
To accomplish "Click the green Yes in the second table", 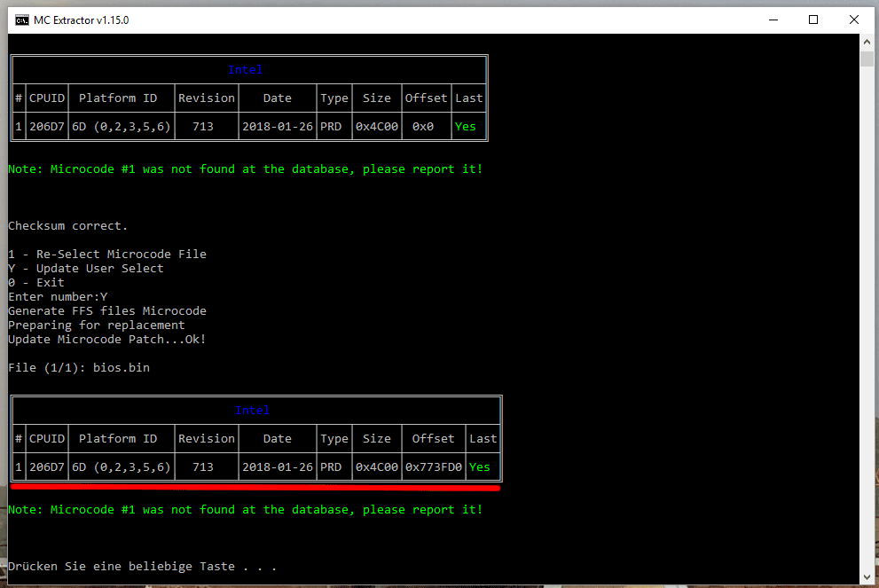I will click(x=479, y=466).
